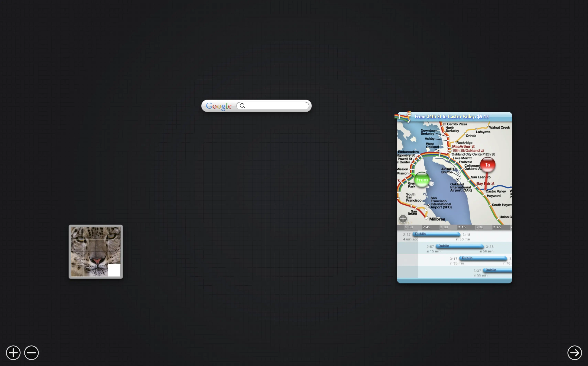Select the 2:37 Dublin train bar
The image size is (588, 366).
pos(436,234)
